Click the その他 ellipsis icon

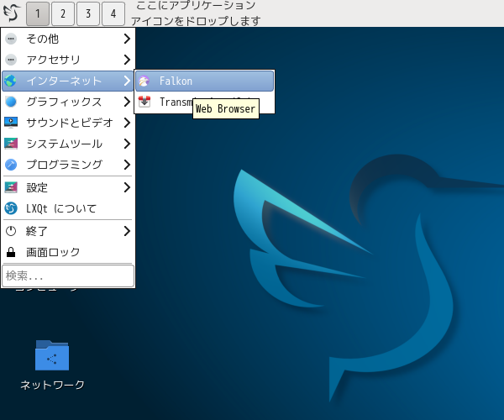coord(11,39)
